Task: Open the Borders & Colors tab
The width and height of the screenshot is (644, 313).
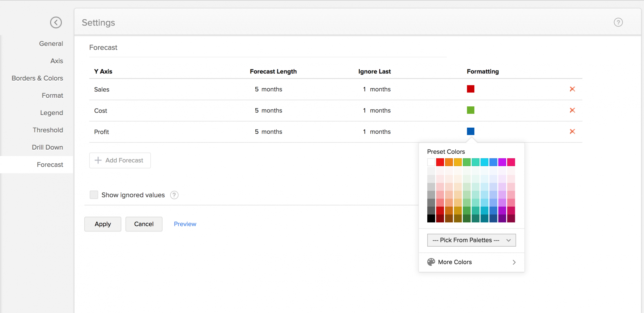Action: pos(37,78)
